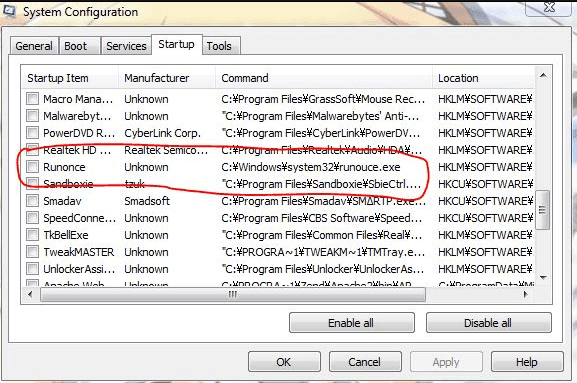This screenshot has height=383, width=577.
Task: Check the Realtek HD startup item box
Action: tap(32, 149)
